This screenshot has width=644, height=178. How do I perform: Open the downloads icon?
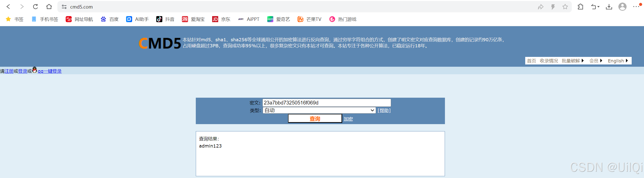[x=609, y=7]
